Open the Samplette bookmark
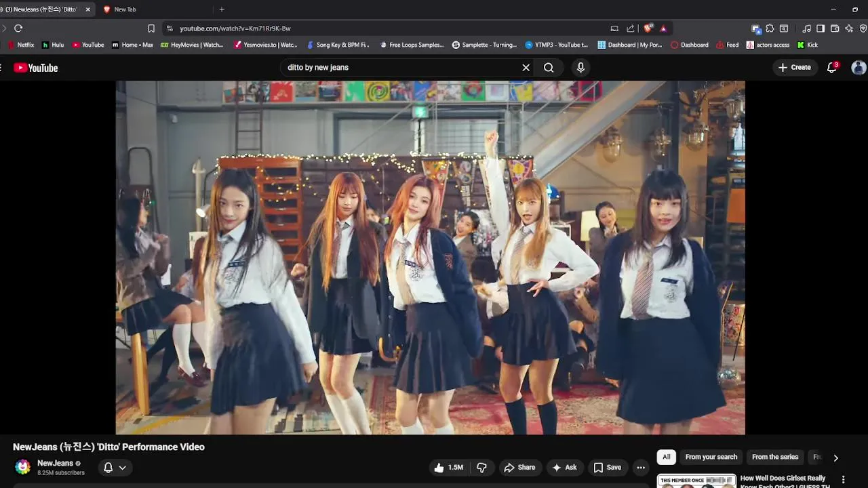This screenshot has height=488, width=868. tap(484, 45)
